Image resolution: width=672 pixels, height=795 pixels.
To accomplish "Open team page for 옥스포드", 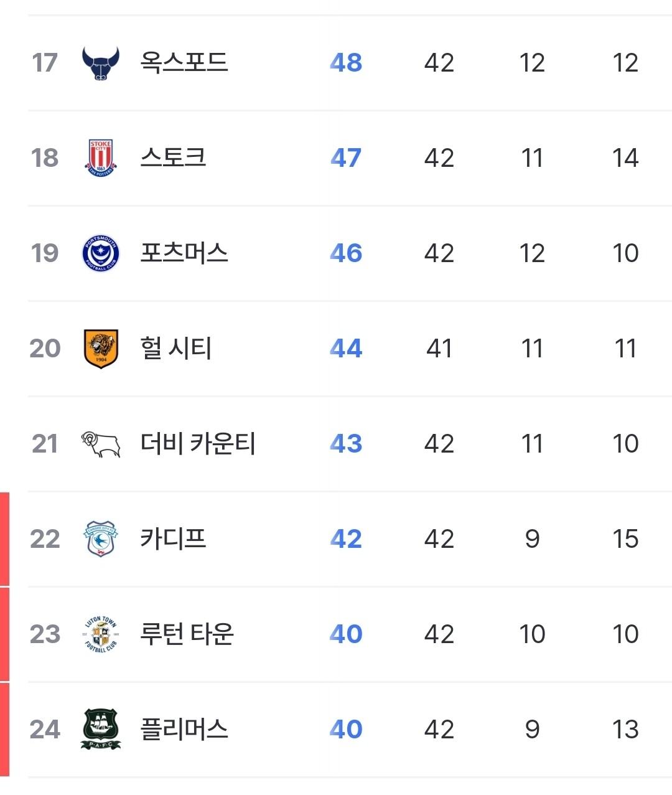I will [184, 62].
